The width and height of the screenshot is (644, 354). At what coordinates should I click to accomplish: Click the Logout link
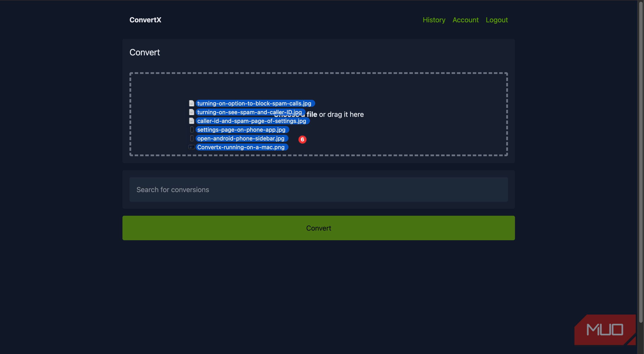pyautogui.click(x=497, y=20)
